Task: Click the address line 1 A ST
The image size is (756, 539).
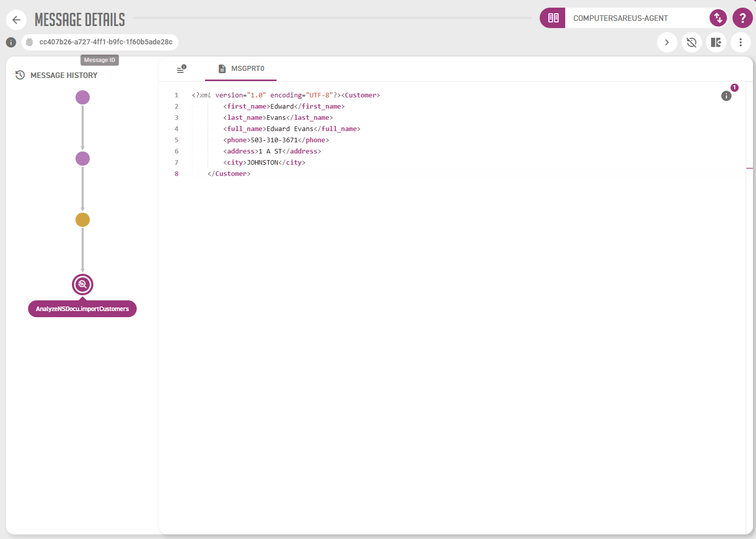Action: point(272,151)
